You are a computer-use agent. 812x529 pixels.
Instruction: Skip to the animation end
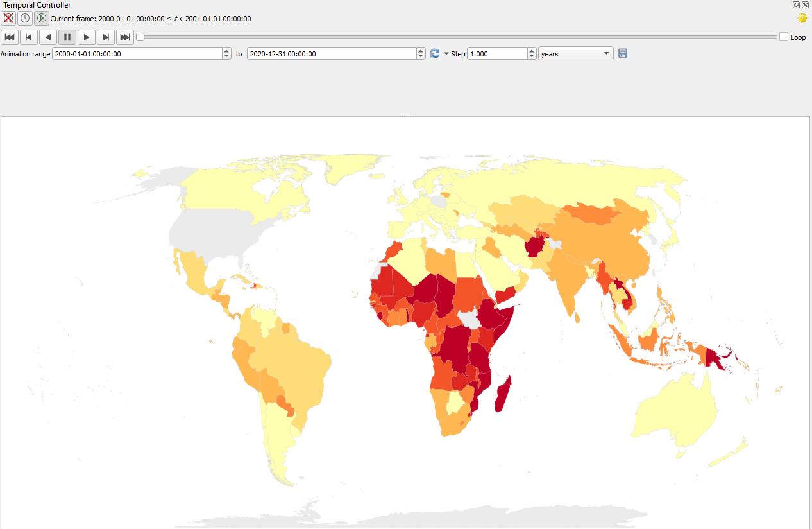[x=124, y=37]
